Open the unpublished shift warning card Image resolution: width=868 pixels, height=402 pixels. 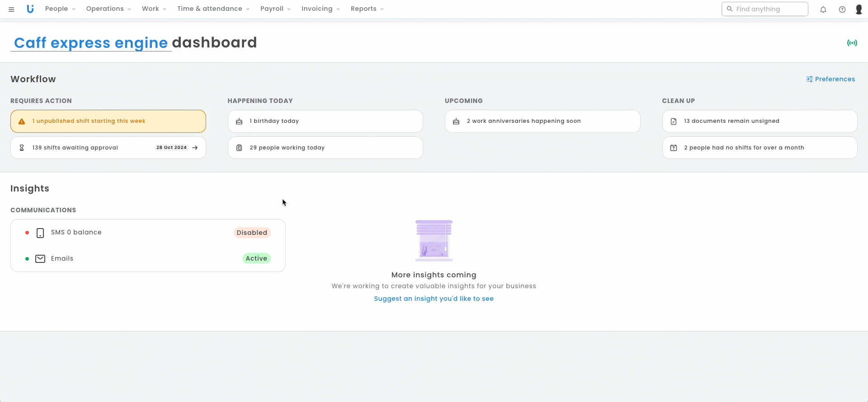coord(108,121)
